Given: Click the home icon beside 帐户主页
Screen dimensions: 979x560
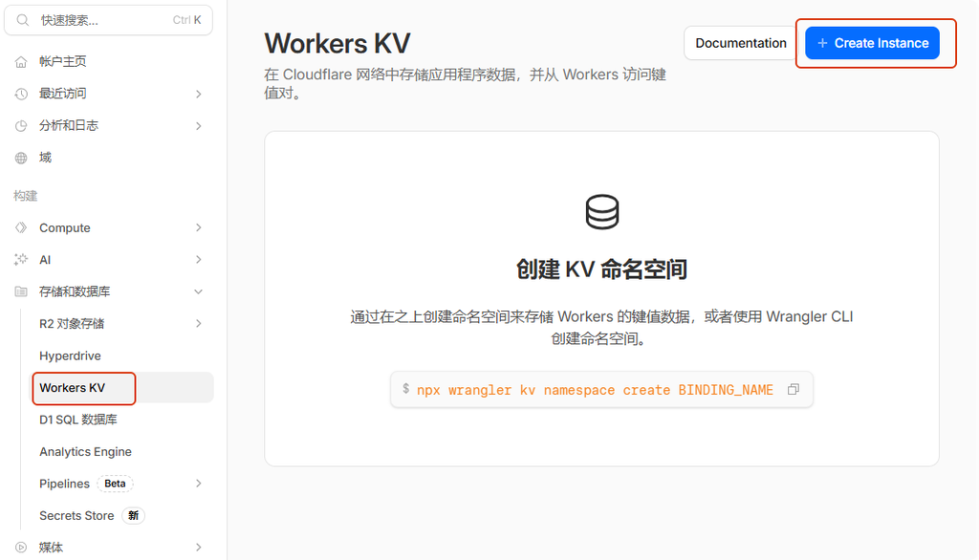Looking at the screenshot, I should 21,62.
